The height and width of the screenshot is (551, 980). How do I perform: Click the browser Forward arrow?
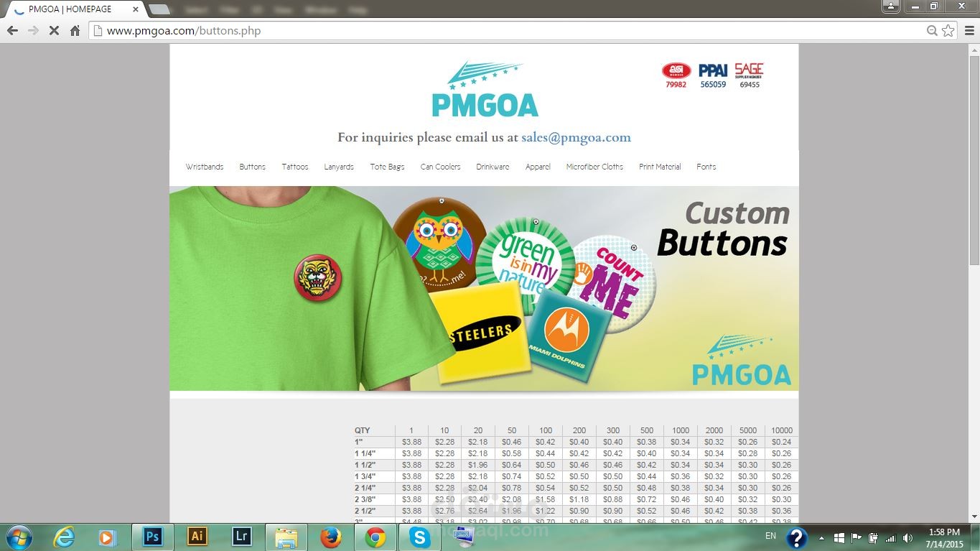33,31
